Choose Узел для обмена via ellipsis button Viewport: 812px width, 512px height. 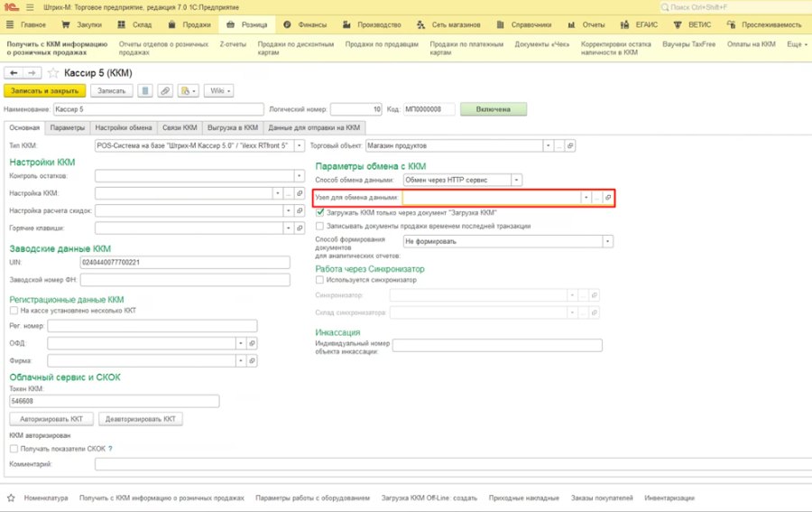coord(597,198)
